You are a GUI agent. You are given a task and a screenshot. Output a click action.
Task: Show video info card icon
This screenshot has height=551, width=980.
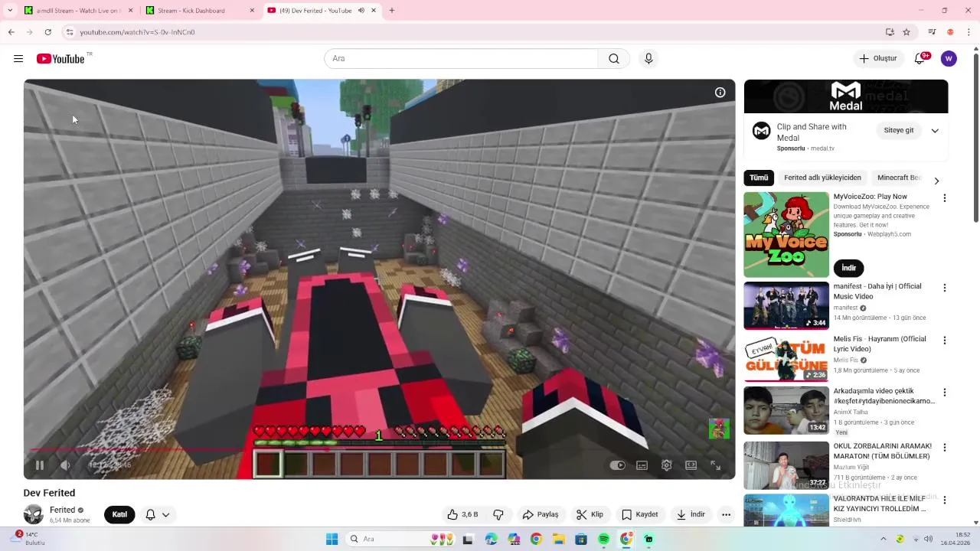[720, 93]
